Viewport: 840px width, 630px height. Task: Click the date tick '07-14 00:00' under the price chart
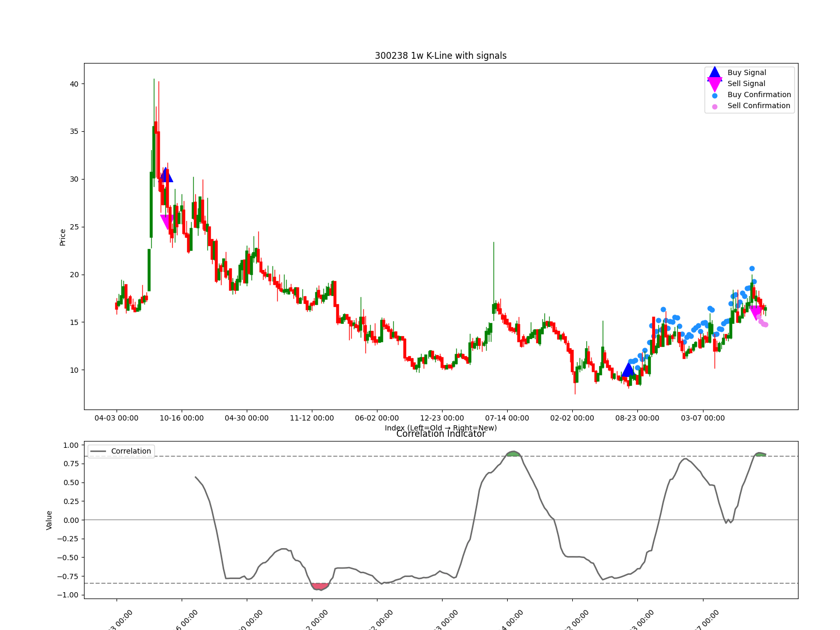pyautogui.click(x=507, y=418)
